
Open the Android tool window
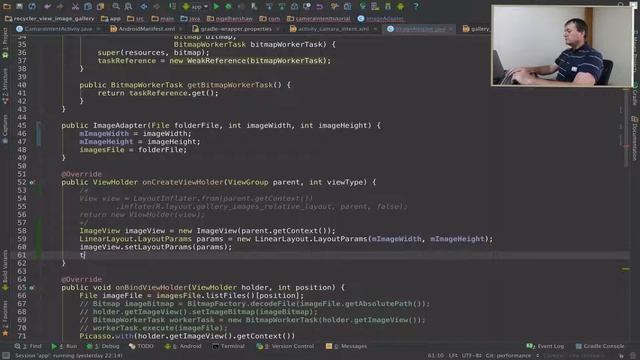[x=183, y=346]
